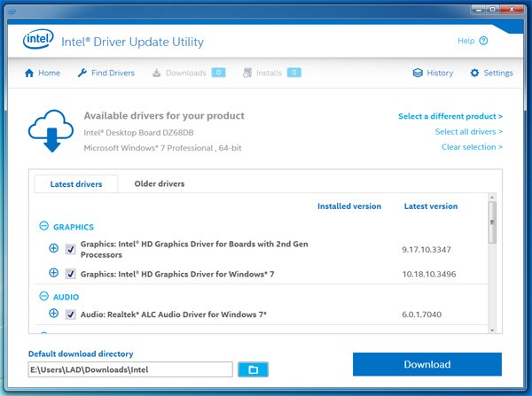
Task: Click Latest version column header
Action: (431, 206)
